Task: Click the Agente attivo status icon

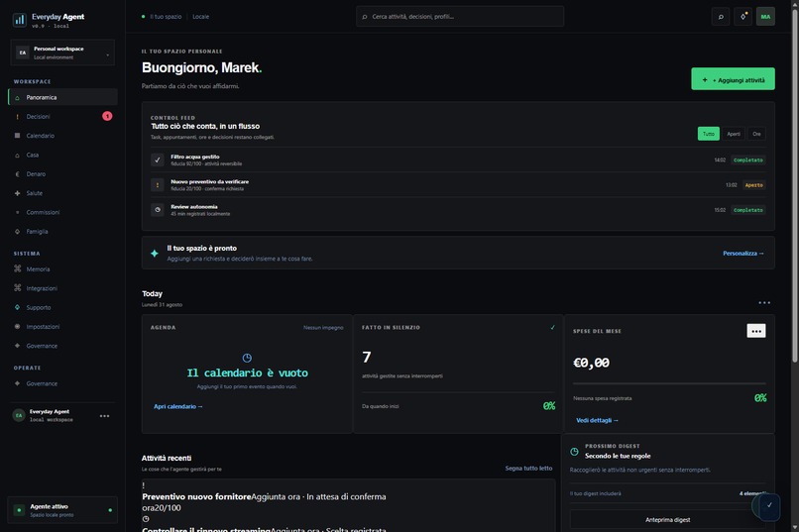Action: [20, 510]
